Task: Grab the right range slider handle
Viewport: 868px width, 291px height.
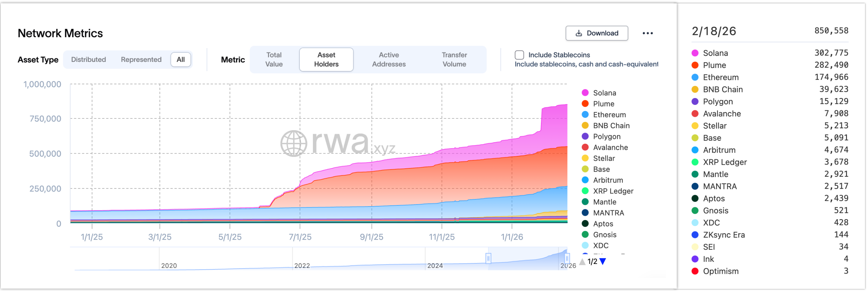Action: point(567,258)
